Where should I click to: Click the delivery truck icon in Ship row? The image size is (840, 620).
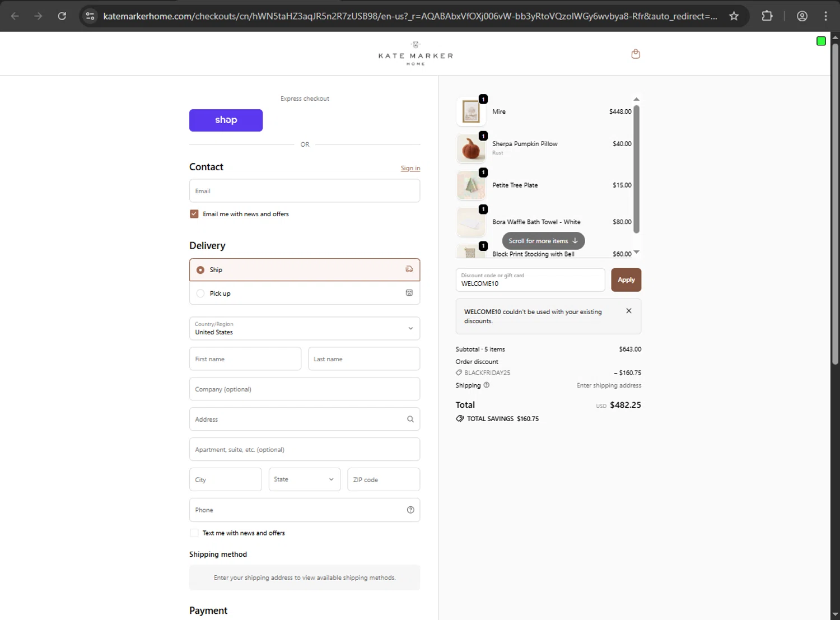pos(409,269)
